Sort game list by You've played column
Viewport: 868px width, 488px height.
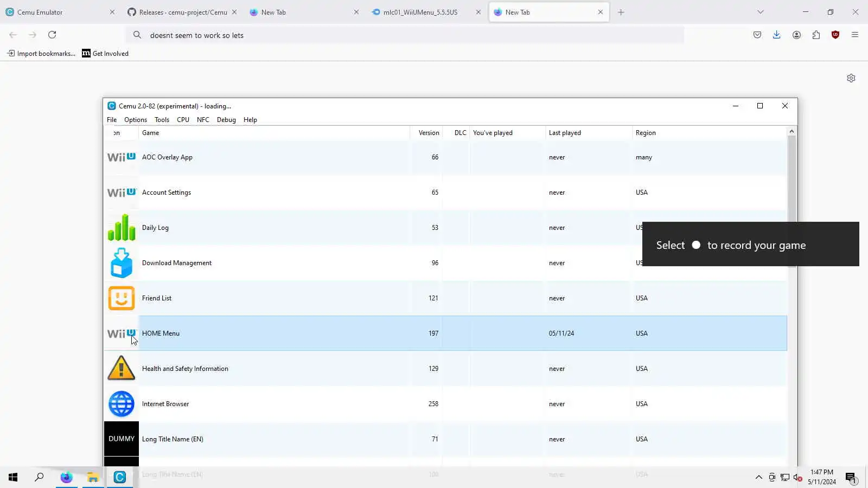pos(507,133)
